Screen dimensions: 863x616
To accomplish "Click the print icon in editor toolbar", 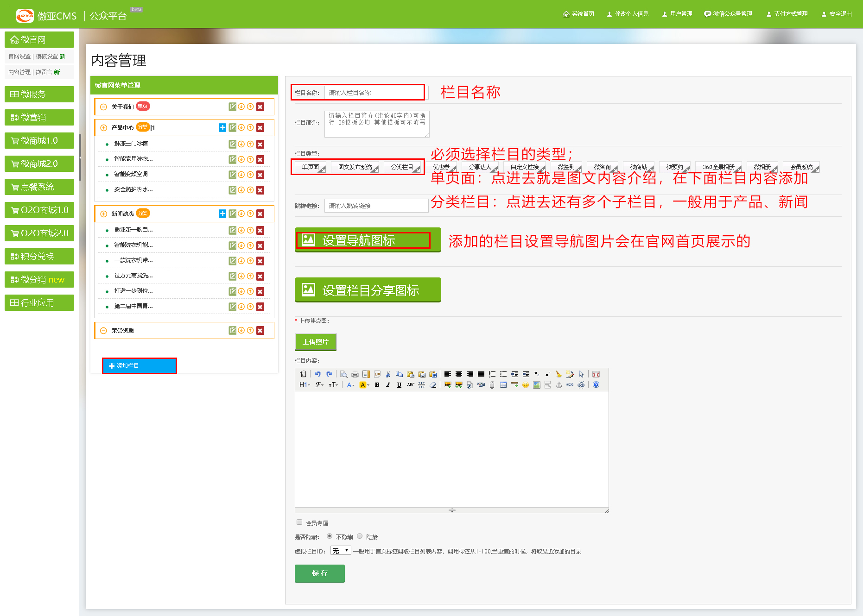I will tap(355, 374).
